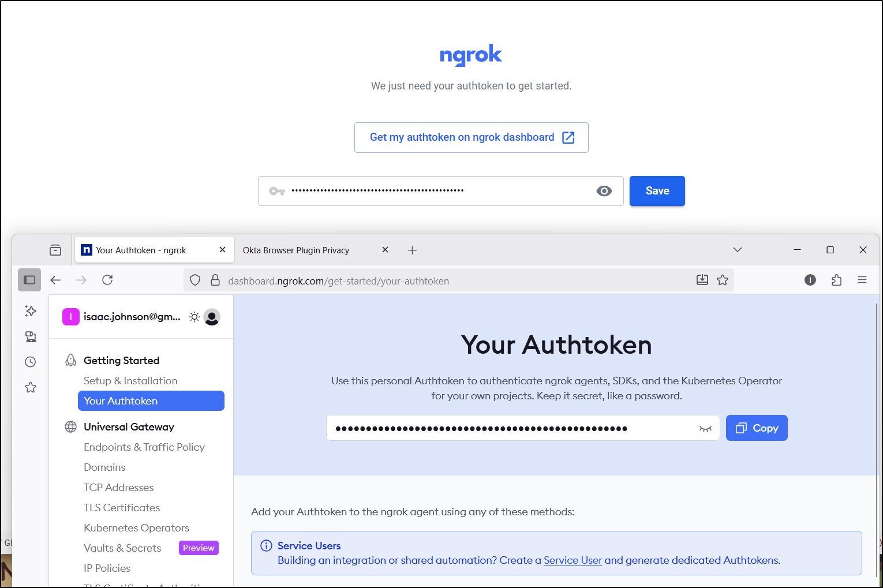This screenshot has height=588, width=883.
Task: Open the browser history clock icon
Action: [31, 362]
